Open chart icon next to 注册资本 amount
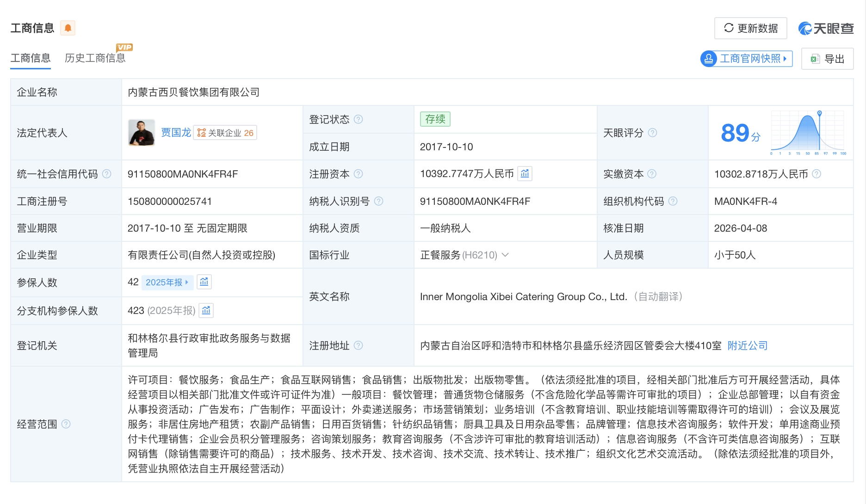The image size is (866, 504). coord(525,173)
